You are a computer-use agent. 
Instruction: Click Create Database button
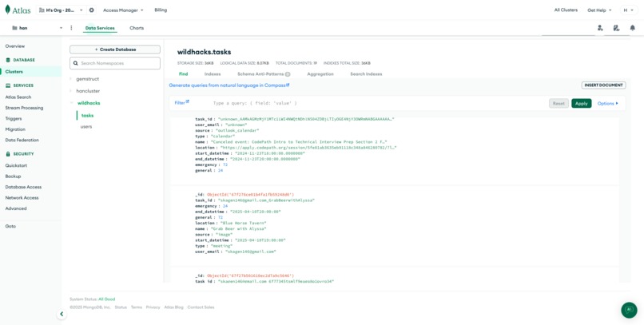pyautogui.click(x=115, y=50)
